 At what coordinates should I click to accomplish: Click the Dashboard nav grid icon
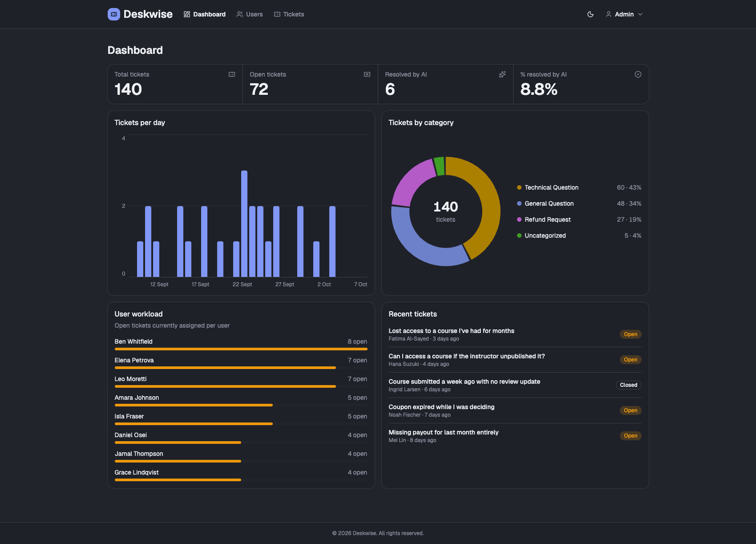click(187, 14)
